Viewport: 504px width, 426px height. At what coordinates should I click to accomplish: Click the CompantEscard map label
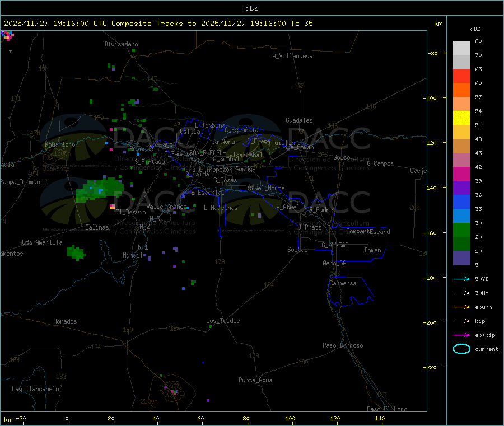click(368, 231)
